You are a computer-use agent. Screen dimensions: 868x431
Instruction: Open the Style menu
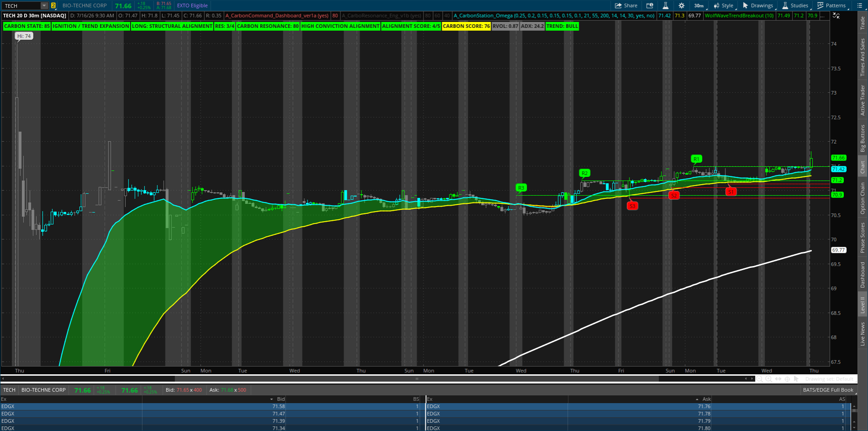point(724,5)
